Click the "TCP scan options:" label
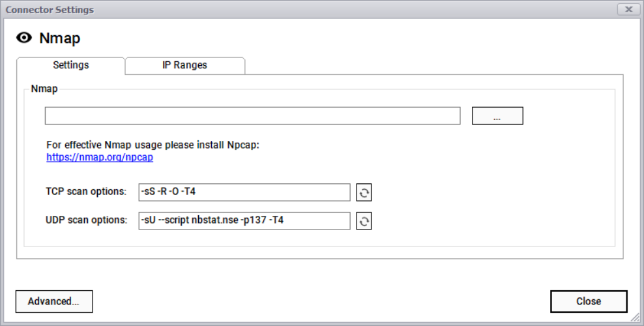The image size is (644, 326). point(86,192)
